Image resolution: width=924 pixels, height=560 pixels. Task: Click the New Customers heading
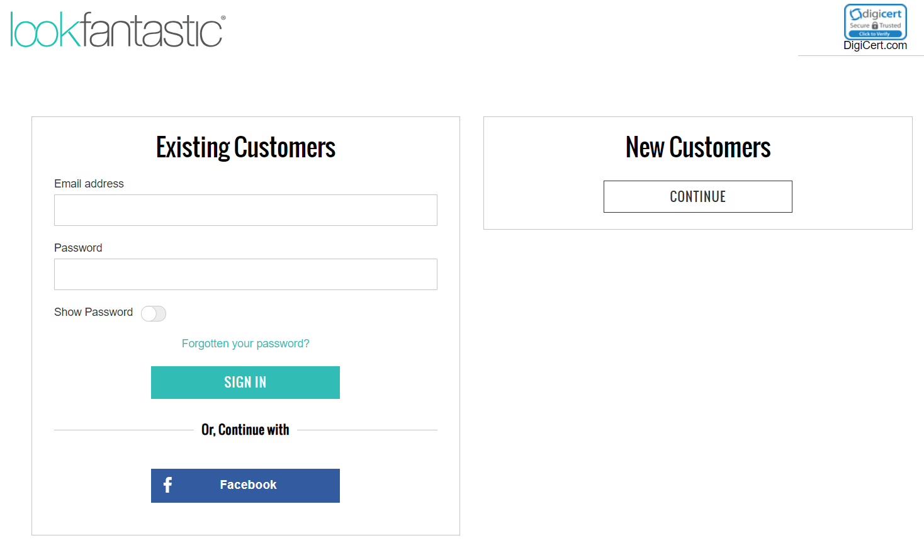698,148
